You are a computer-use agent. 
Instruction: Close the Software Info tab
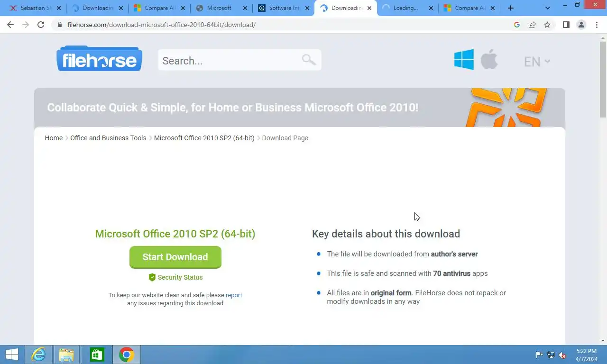pos(307,8)
